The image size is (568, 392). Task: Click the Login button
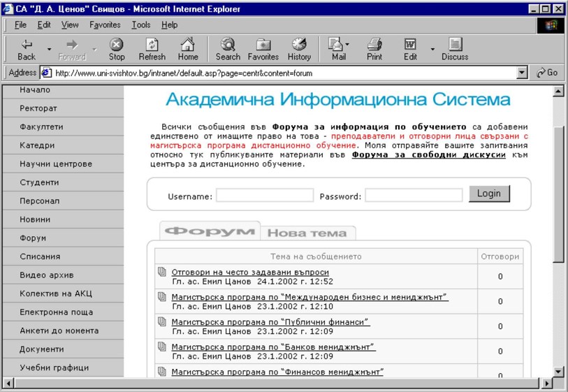489,194
